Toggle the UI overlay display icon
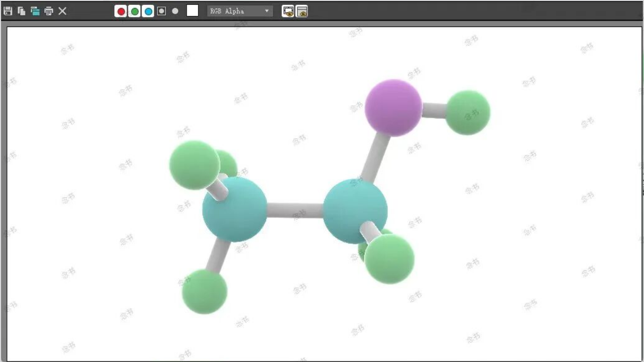This screenshot has width=644, height=362. (288, 11)
